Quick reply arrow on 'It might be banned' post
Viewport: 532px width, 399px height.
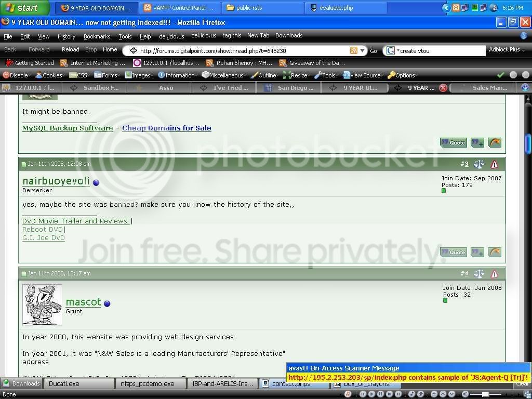495,143
